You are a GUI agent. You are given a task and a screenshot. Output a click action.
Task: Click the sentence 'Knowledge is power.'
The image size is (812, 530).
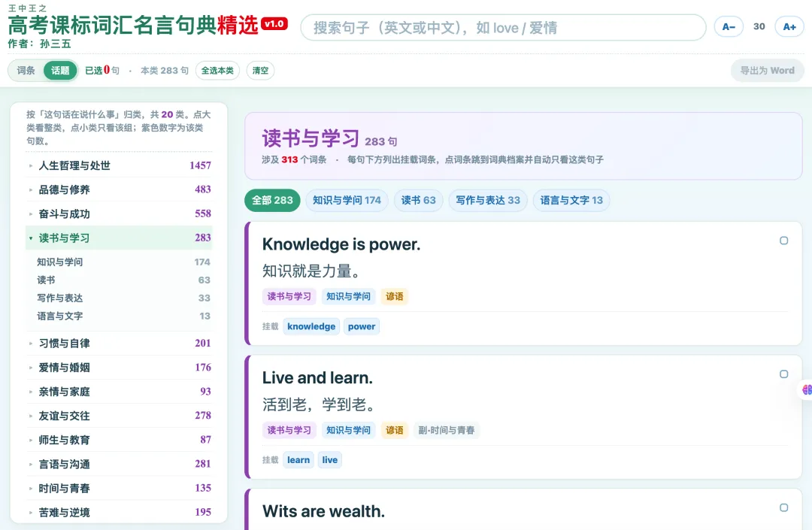point(341,244)
